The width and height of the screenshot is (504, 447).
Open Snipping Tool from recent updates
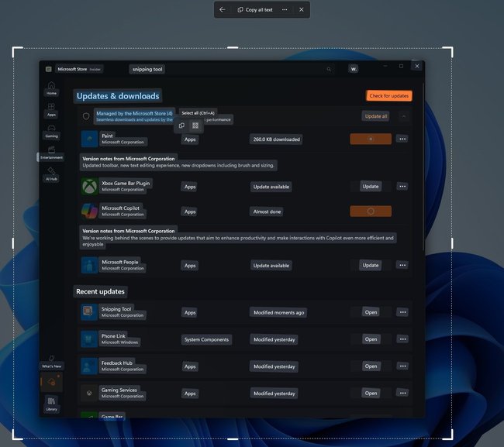pos(371,312)
